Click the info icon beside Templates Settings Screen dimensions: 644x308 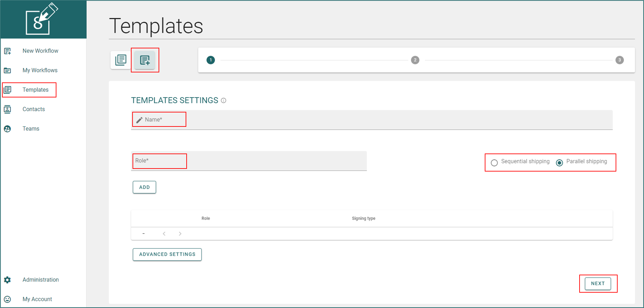pyautogui.click(x=224, y=100)
